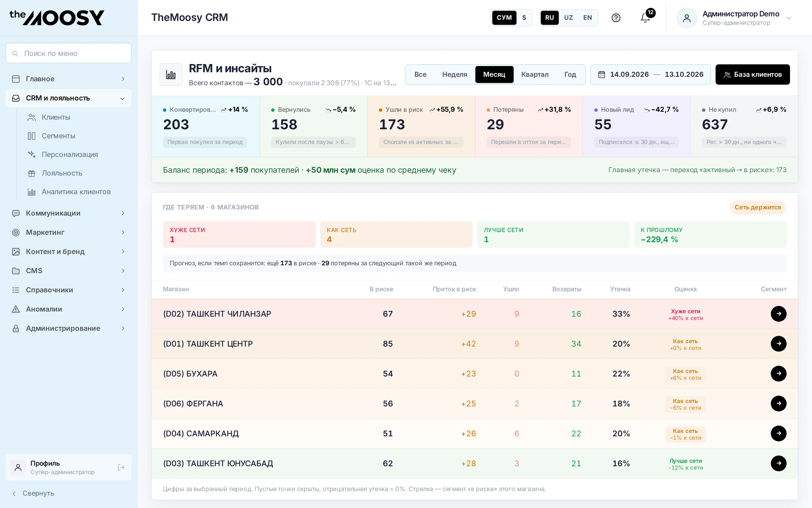This screenshot has height=508, width=812.
Task: Expand the Маркетинг section
Action: pyautogui.click(x=68, y=232)
